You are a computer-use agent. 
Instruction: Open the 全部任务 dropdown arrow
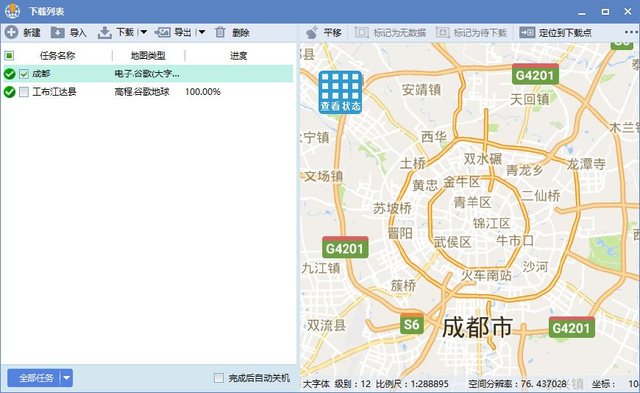pos(67,378)
